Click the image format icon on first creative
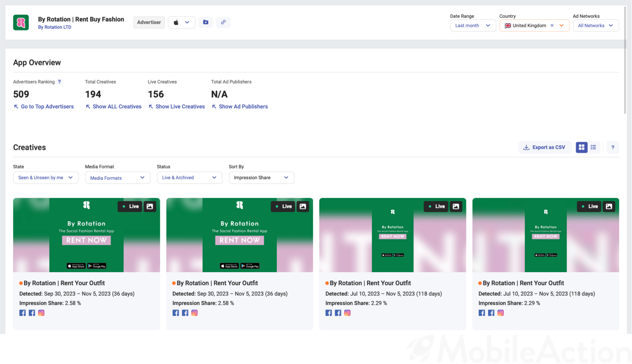 150,206
